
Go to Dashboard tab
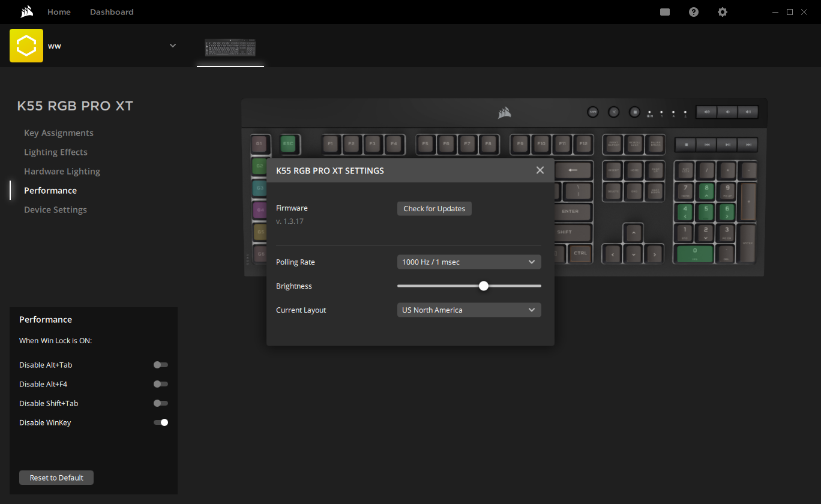112,12
